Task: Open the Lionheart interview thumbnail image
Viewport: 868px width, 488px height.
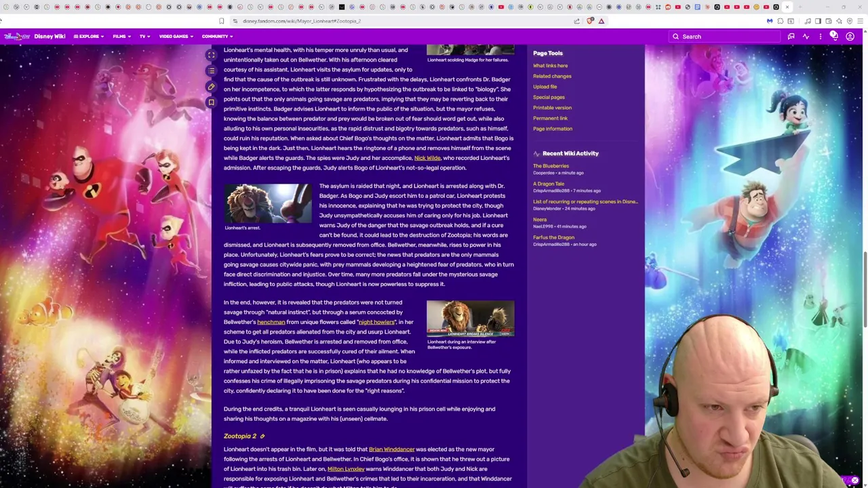Action: click(x=470, y=319)
